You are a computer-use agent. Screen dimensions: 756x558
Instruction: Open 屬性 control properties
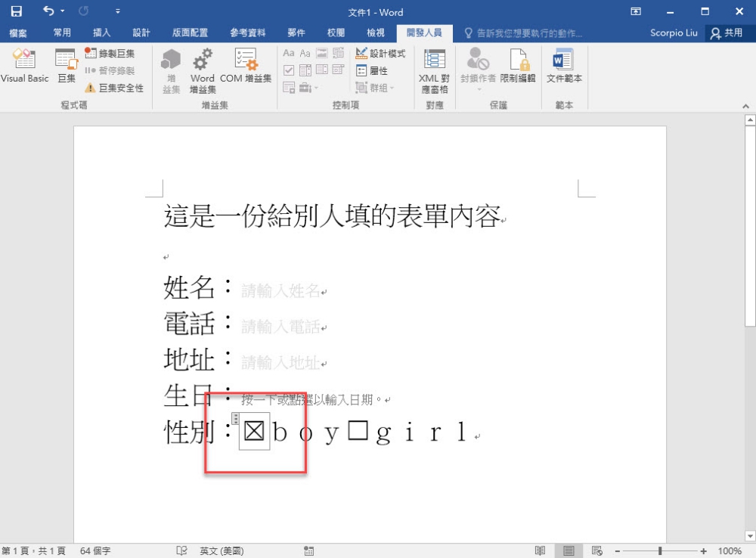(372, 70)
